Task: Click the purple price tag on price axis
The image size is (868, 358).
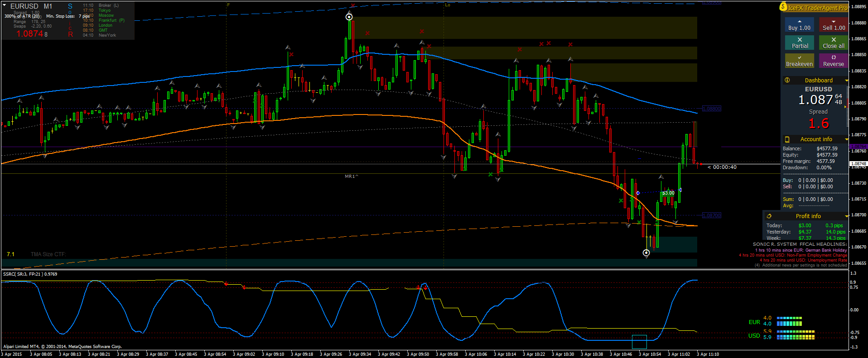Action: pos(858,147)
